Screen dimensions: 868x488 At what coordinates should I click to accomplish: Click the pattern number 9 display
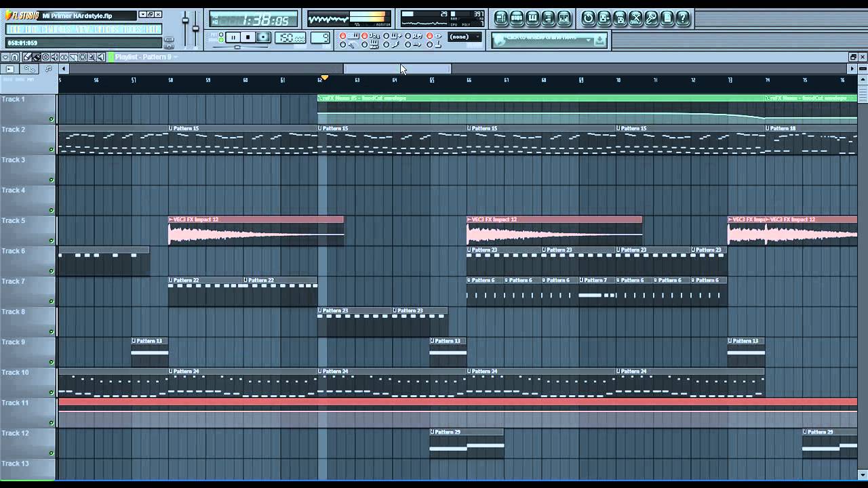[321, 38]
